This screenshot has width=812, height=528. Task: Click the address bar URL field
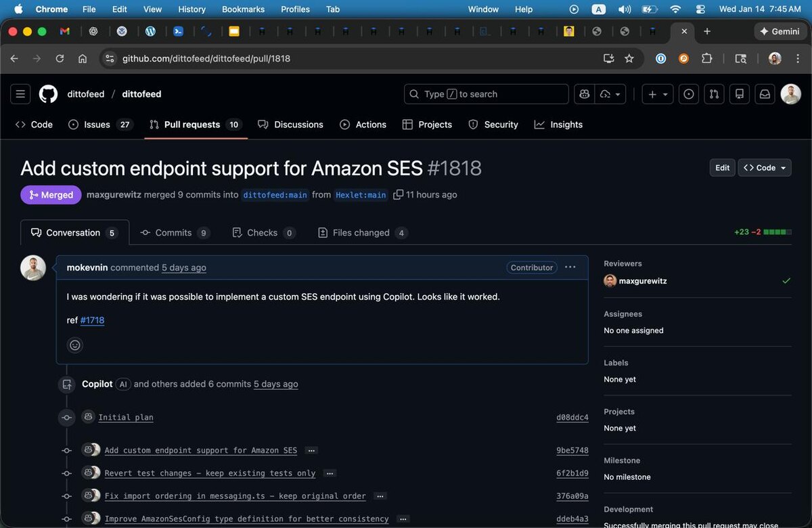352,58
